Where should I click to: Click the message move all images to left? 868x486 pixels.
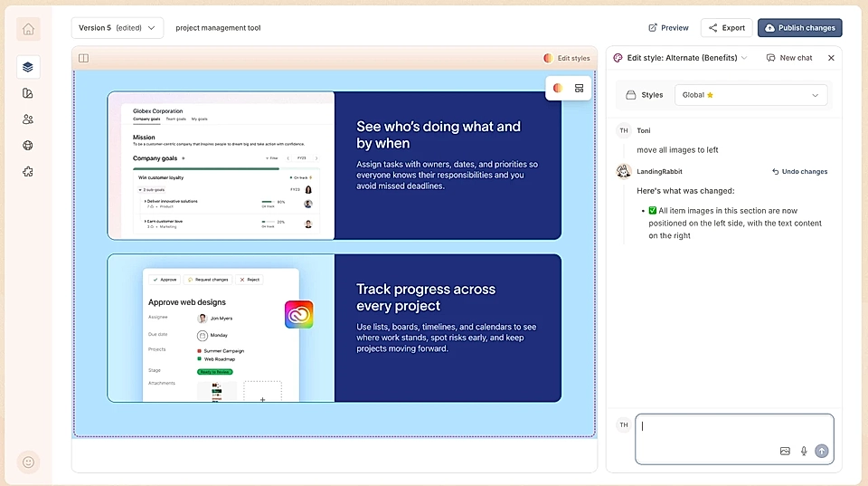(677, 150)
